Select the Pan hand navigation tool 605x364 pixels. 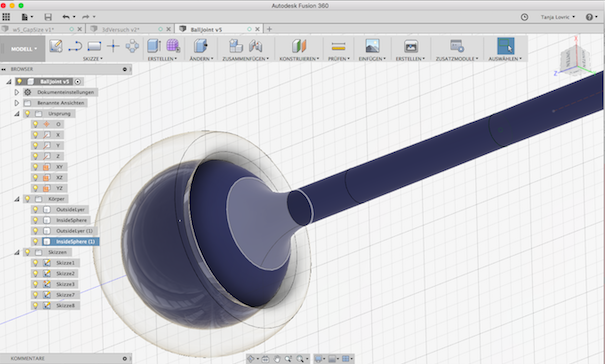tap(277, 359)
